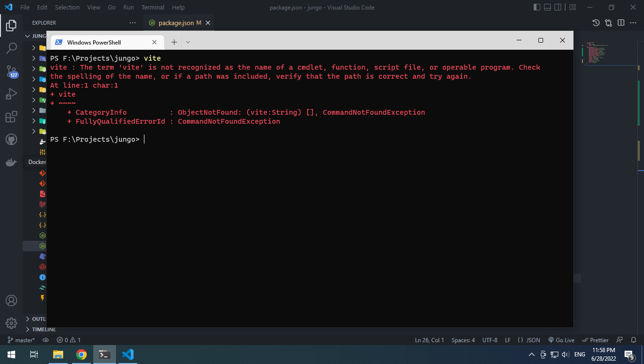The width and height of the screenshot is (644, 364).
Task: Open Problems showing 0 errors 1 warning
Action: click(69, 340)
